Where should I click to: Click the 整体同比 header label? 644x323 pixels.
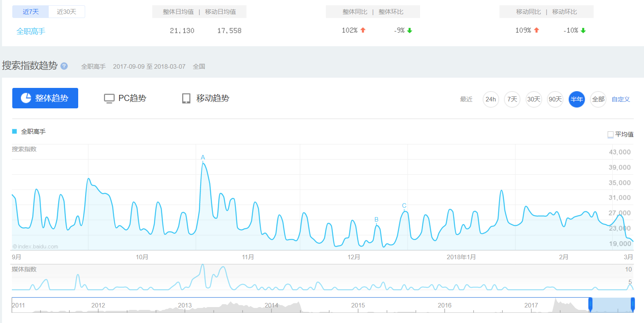[355, 12]
